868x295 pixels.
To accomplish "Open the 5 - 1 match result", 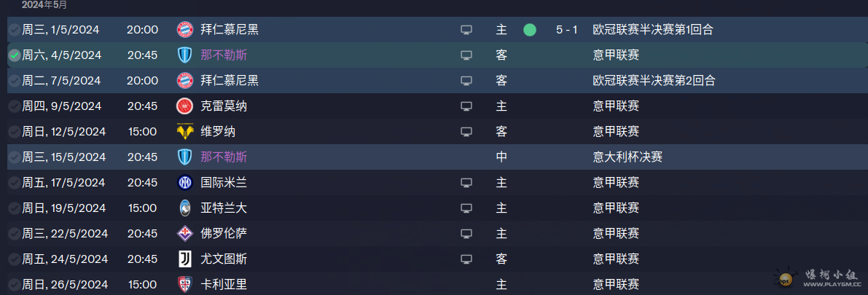I will [567, 30].
